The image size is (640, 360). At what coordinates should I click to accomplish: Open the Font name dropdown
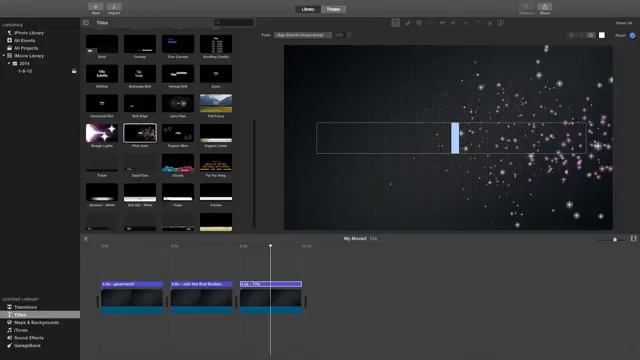[303, 35]
